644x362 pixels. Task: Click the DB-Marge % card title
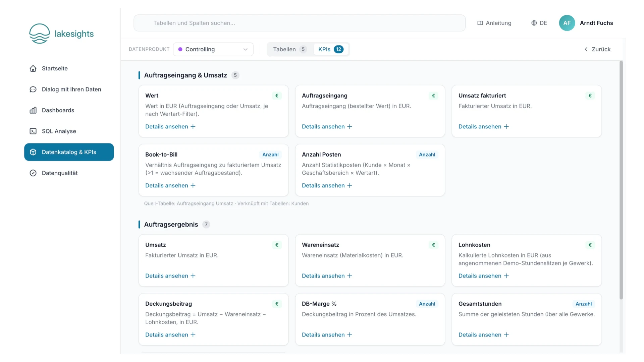coord(319,304)
